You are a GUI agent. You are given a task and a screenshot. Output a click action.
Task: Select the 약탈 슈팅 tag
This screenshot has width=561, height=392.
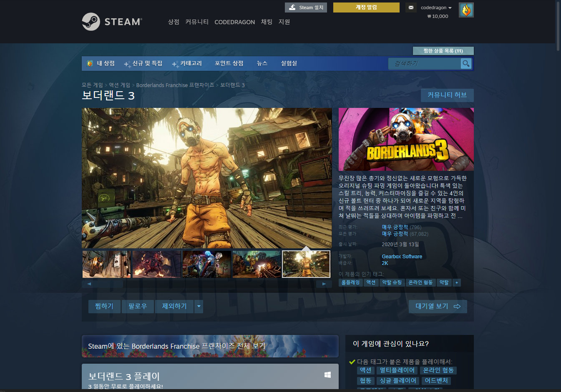click(392, 282)
